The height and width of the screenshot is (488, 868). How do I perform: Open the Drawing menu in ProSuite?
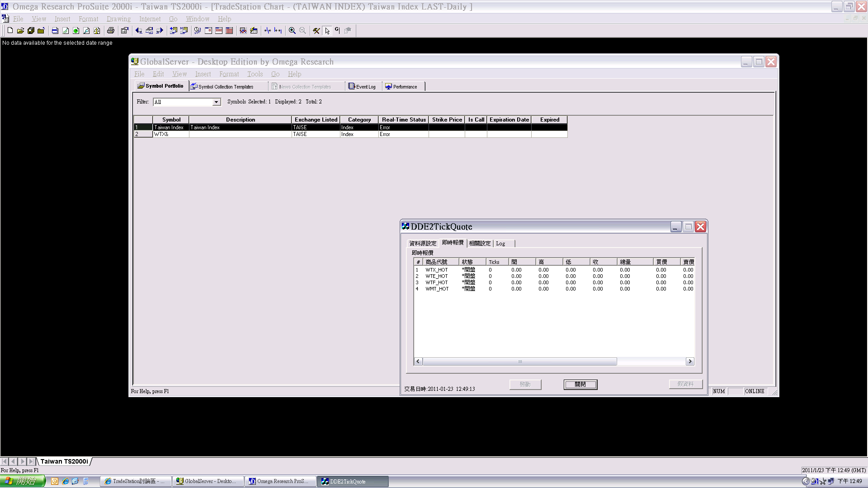coord(118,19)
